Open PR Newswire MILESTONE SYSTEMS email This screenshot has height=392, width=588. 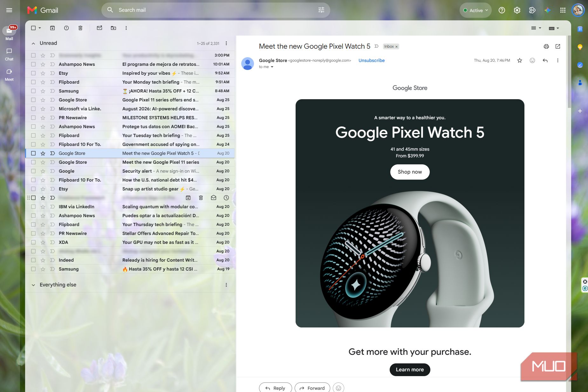[130, 118]
